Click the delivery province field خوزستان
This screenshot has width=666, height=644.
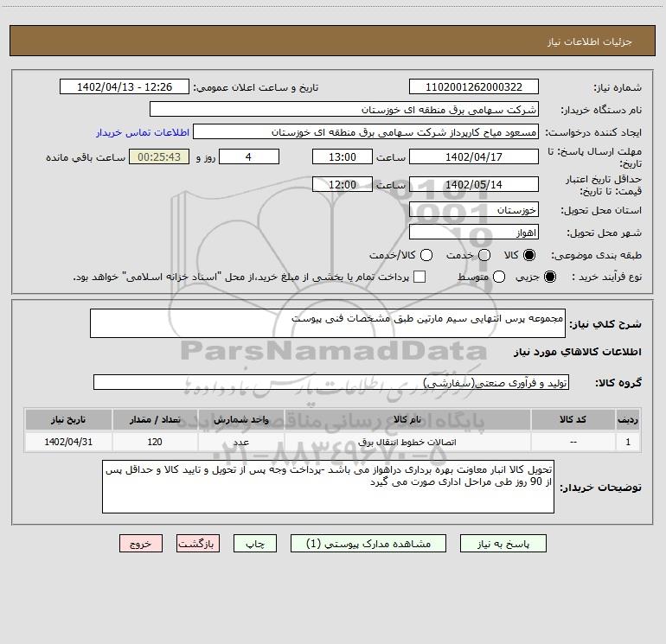pos(474,209)
